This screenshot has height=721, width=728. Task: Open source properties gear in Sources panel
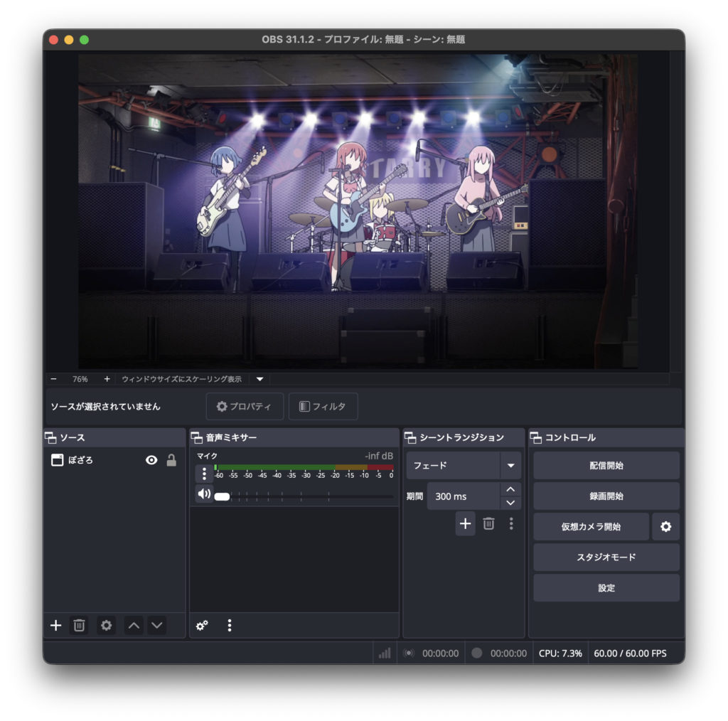click(106, 626)
